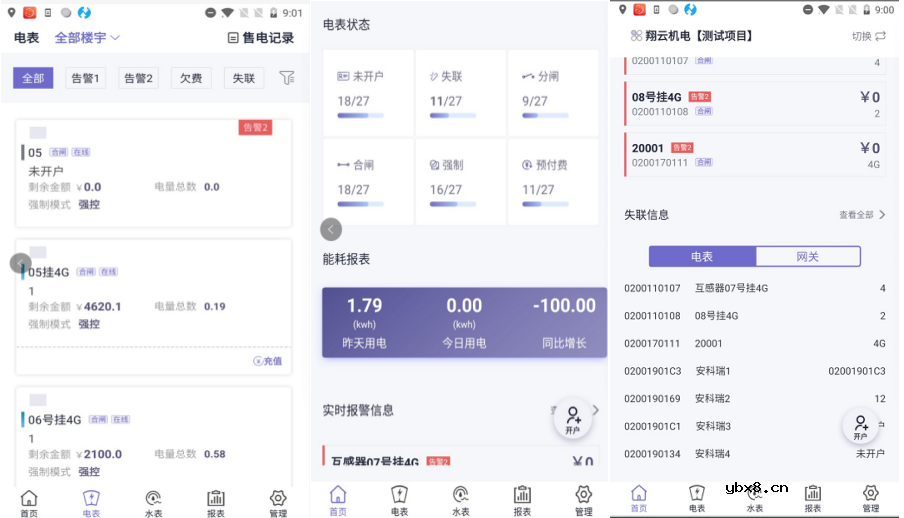Open 分闸 9/27 status card
This screenshot has height=518, width=904.
coord(553,93)
